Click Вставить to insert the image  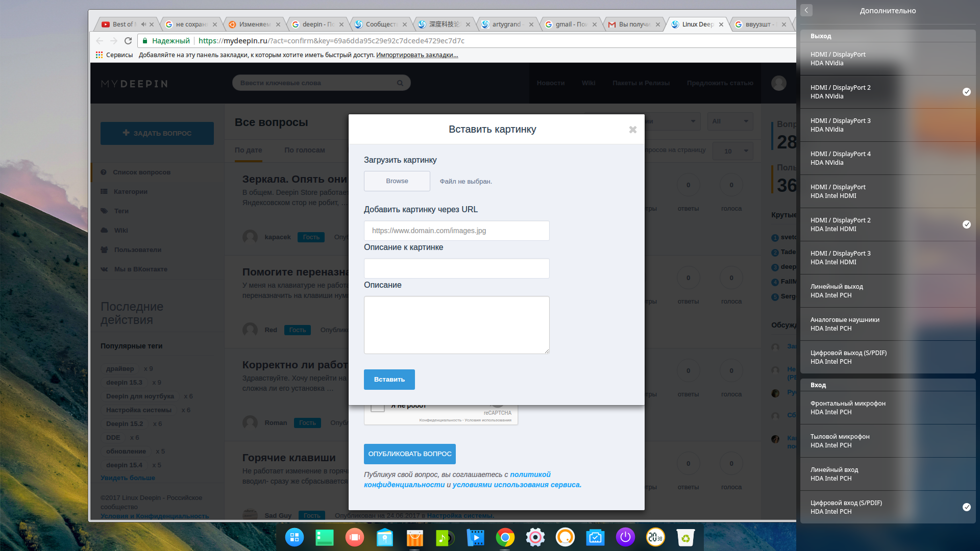tap(389, 379)
